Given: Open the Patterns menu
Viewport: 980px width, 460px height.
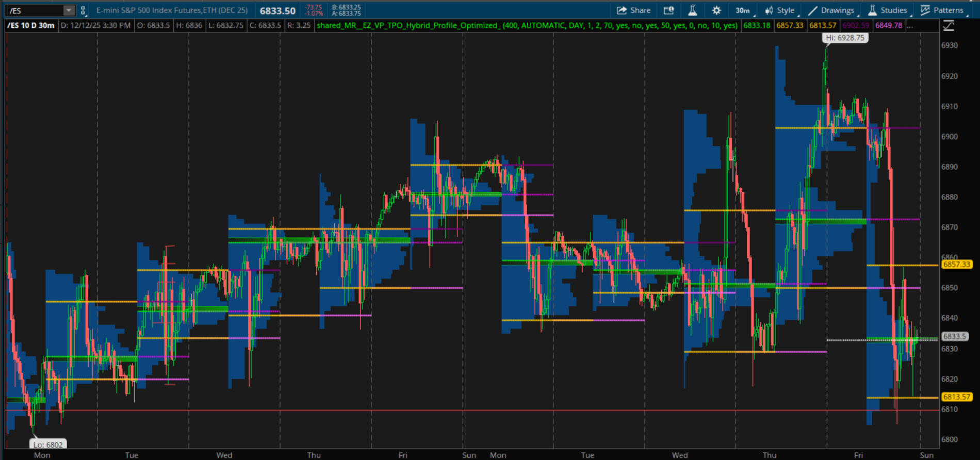Looking at the screenshot, I should (942, 10).
